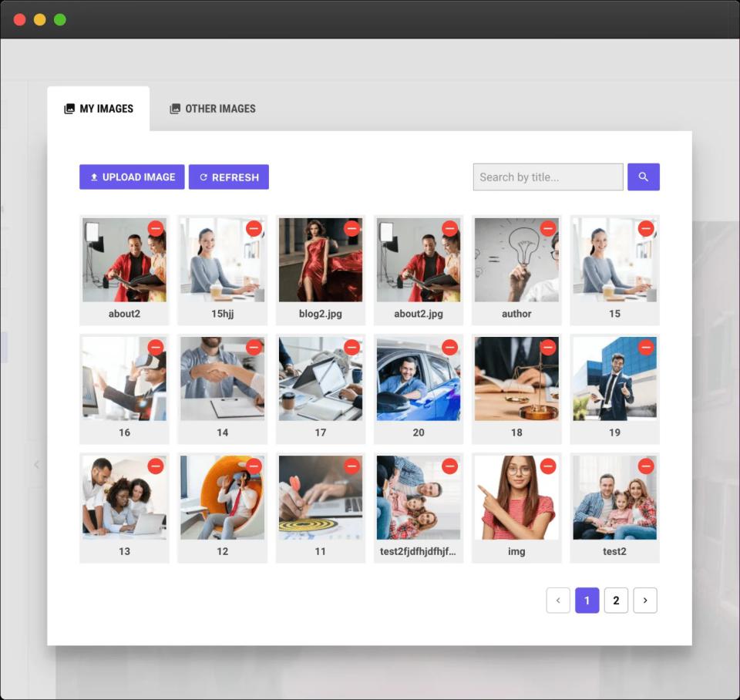Delete the test2 image
740x700 pixels.
[x=646, y=466]
